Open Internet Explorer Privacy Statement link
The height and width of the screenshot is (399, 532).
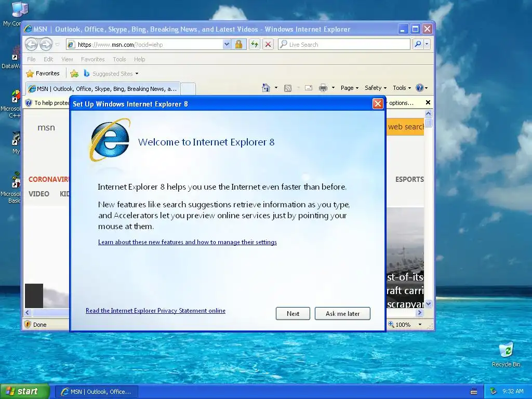coord(155,311)
